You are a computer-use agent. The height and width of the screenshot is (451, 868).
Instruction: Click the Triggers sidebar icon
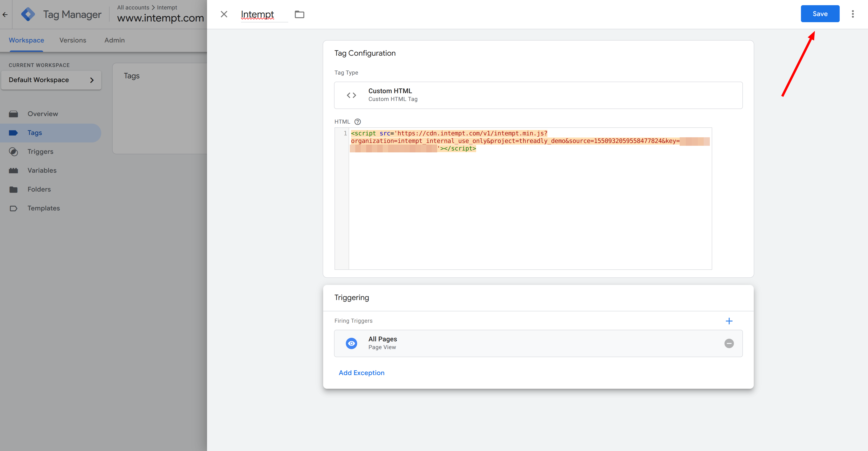coord(13,152)
